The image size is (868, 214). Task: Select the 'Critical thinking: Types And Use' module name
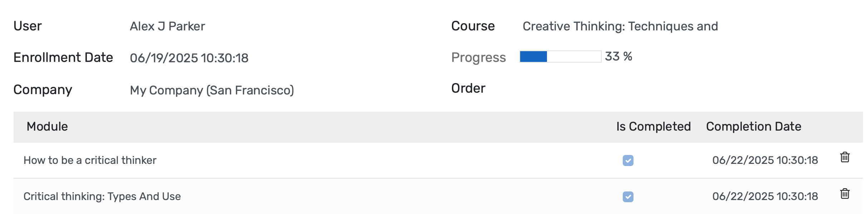pos(102,196)
